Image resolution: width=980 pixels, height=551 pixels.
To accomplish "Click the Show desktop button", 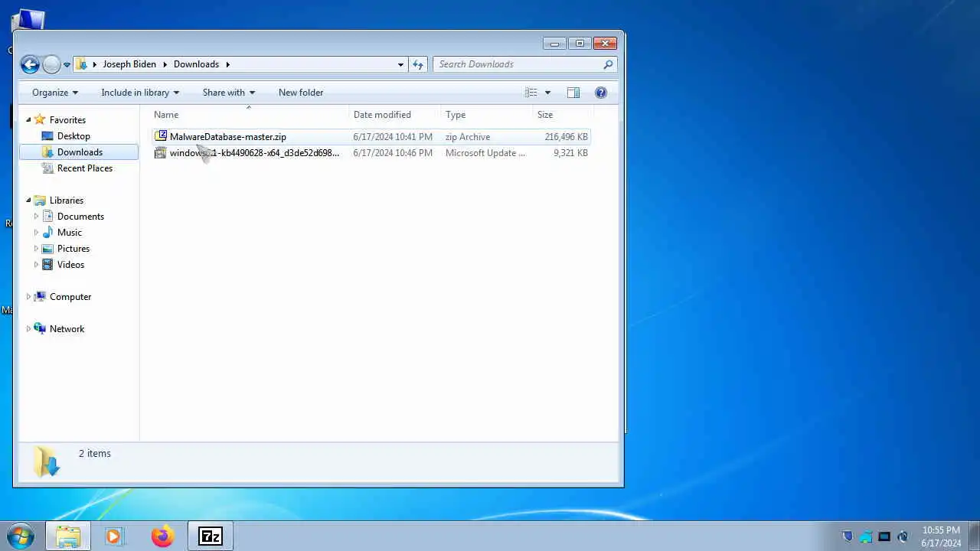I will (x=974, y=536).
